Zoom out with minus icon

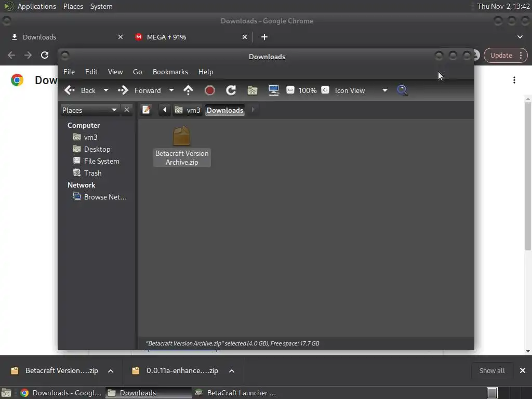[290, 90]
